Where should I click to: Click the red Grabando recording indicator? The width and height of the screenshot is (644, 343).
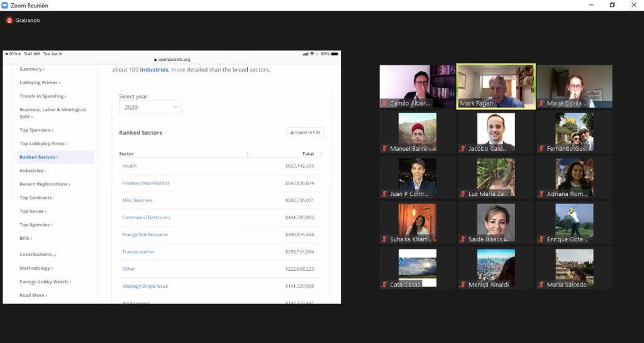[9, 21]
